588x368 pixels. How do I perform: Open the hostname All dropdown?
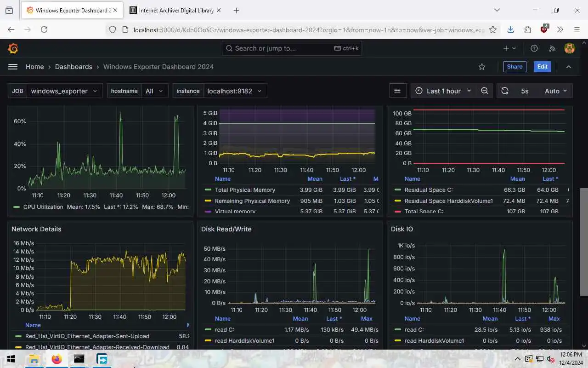coord(137,91)
